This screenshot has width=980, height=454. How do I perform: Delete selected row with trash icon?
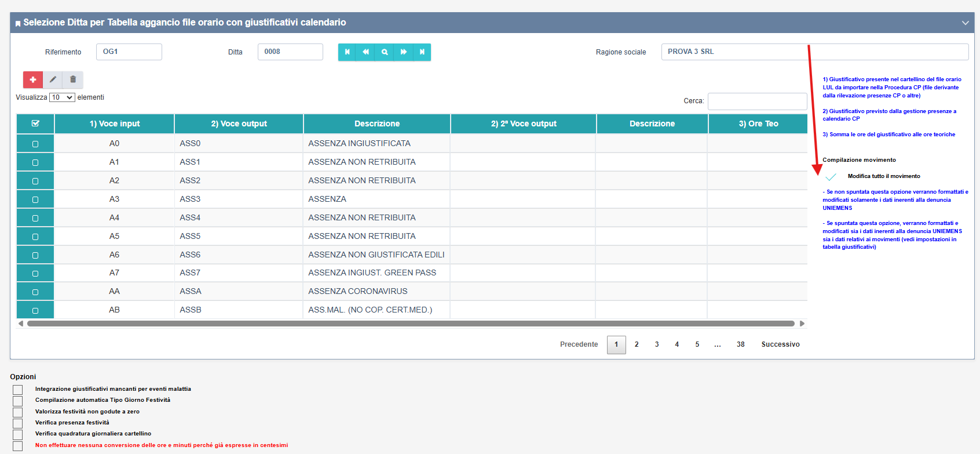[73, 79]
